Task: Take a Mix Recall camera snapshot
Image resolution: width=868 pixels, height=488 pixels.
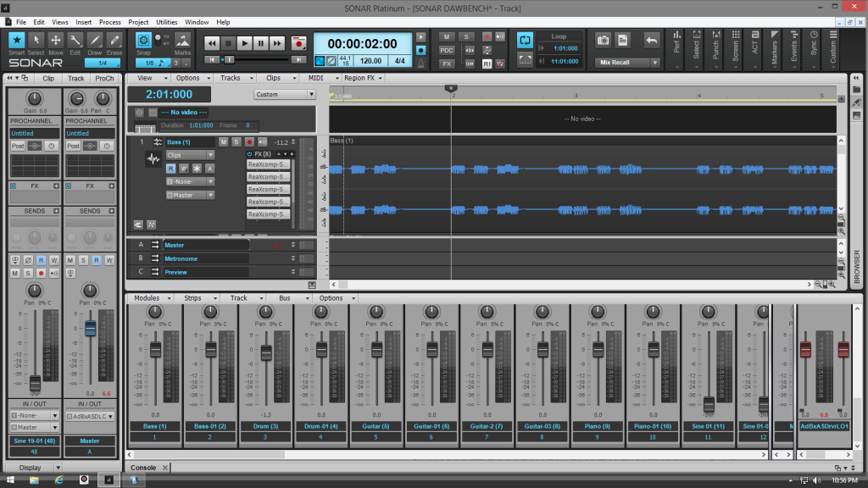Action: 603,41
